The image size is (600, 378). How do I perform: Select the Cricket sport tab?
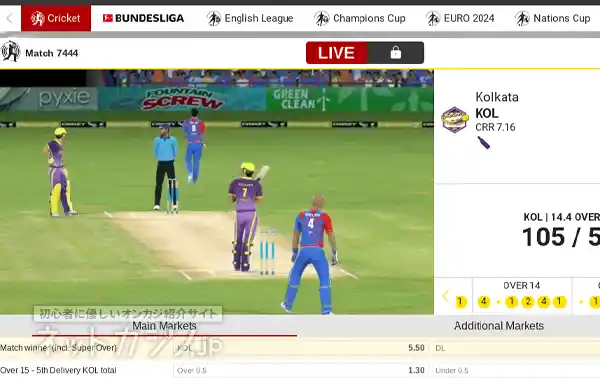56,18
